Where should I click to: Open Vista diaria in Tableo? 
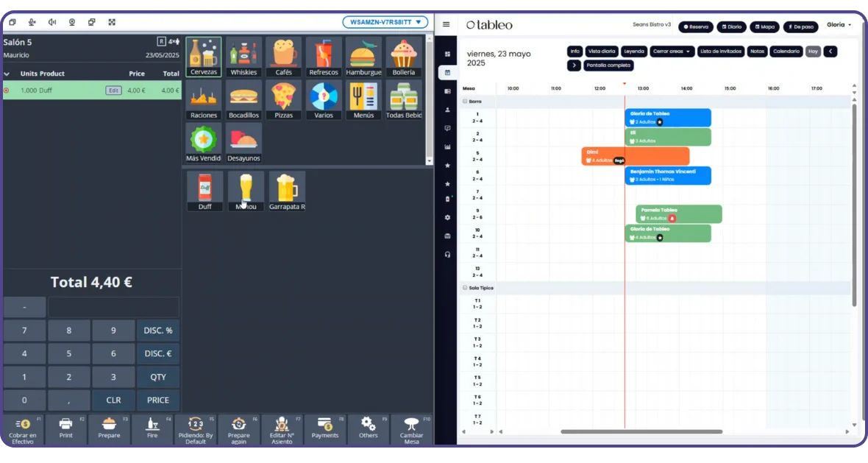point(601,52)
